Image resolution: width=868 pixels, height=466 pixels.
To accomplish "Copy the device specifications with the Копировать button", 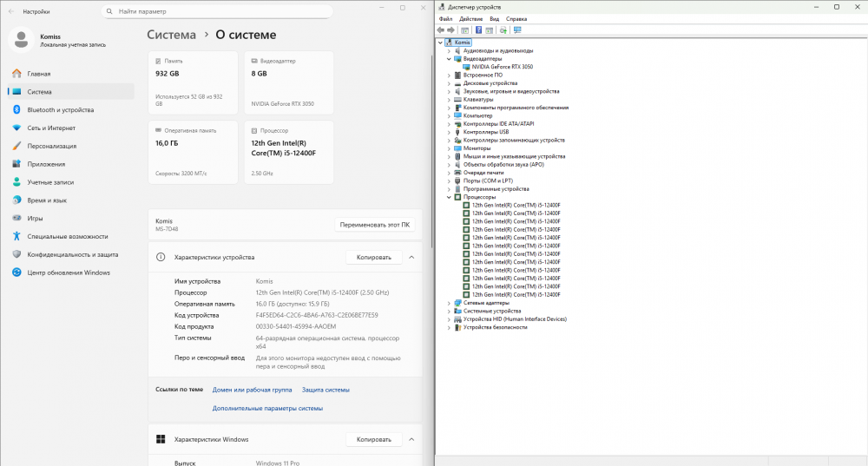I will [374, 257].
